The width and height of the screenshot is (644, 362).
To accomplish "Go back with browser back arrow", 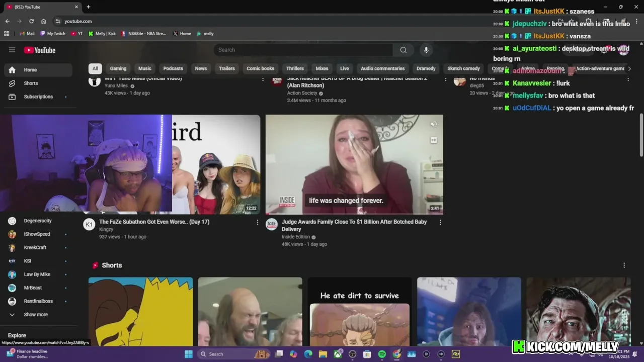I will [8, 21].
